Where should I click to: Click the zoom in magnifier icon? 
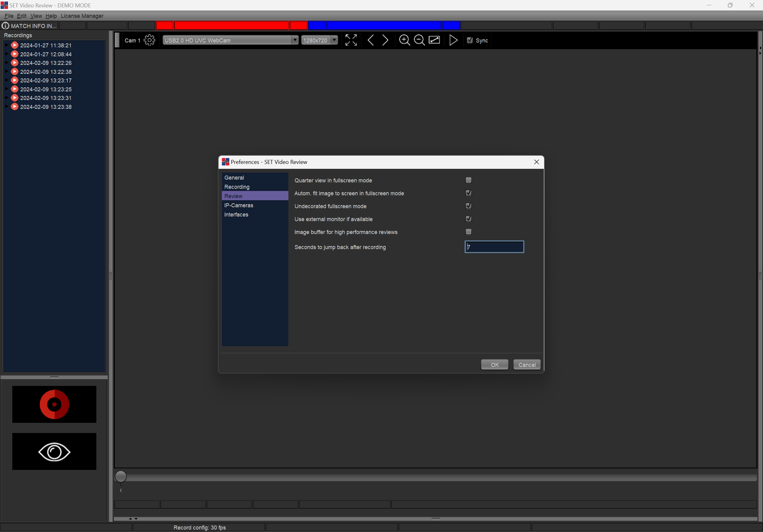tap(404, 40)
